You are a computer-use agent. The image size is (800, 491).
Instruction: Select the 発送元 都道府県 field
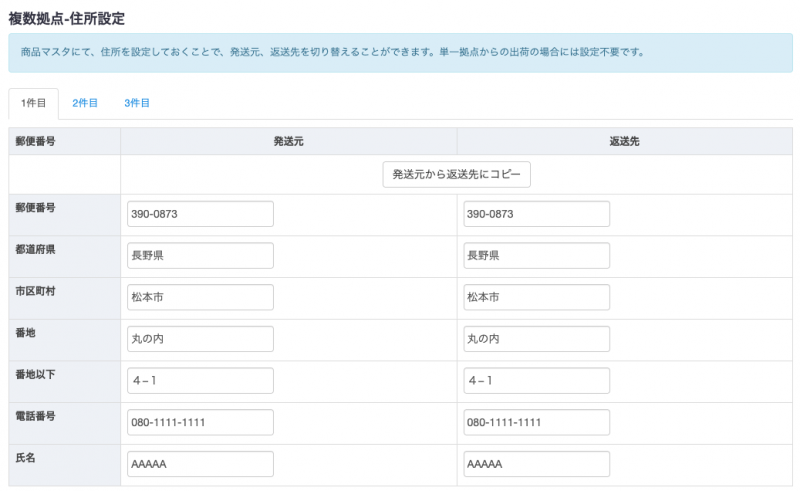(200, 256)
